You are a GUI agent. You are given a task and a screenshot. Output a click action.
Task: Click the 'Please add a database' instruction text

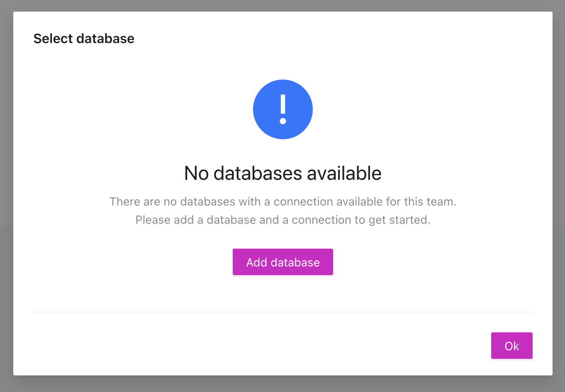tap(282, 220)
